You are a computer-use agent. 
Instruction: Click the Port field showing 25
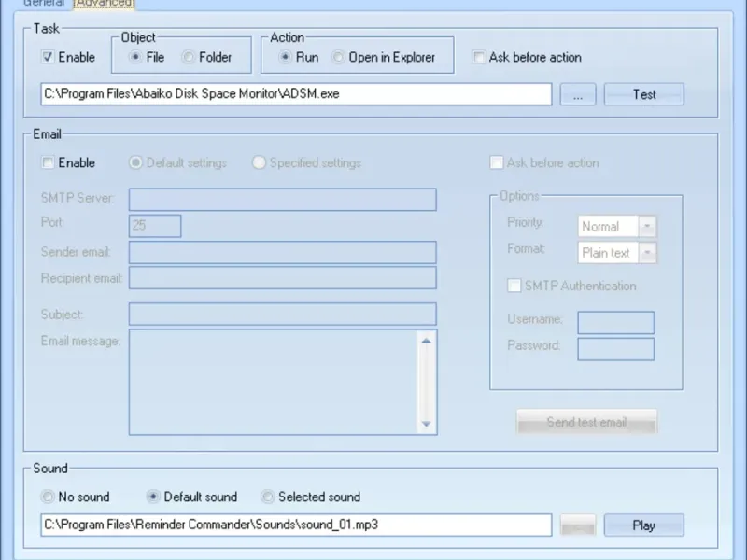(x=155, y=226)
